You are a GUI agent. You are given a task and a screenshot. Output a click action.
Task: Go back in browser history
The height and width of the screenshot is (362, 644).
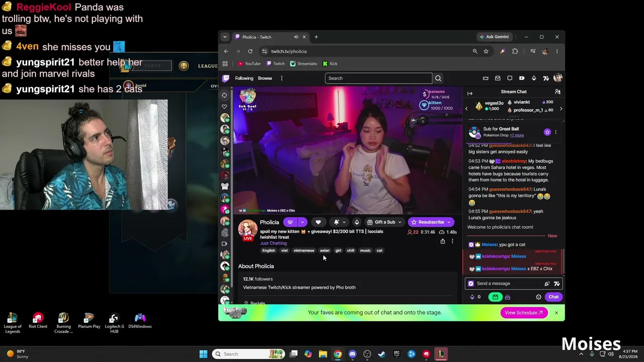coord(226,51)
